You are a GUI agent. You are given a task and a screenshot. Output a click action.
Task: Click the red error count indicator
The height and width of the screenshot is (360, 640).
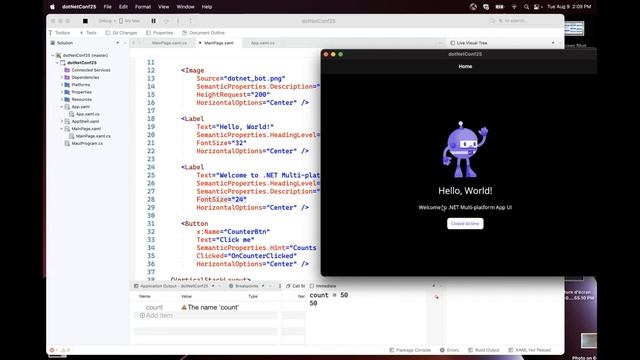coord(53,350)
